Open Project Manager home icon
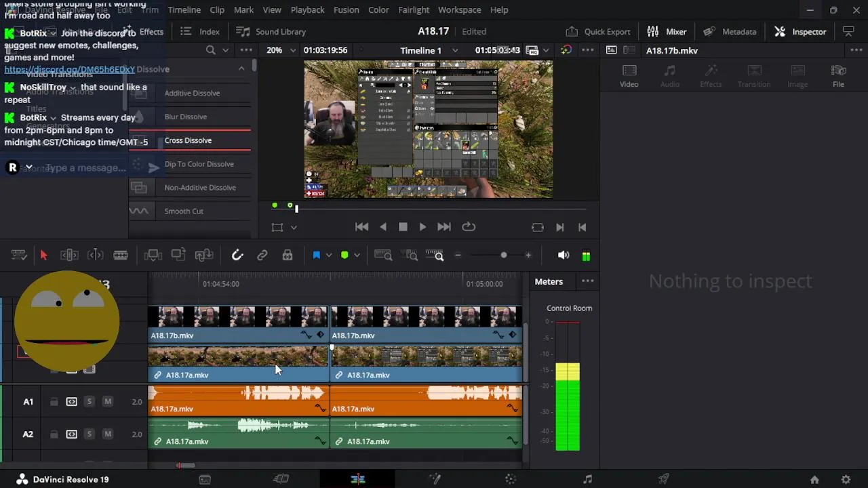 click(814, 479)
